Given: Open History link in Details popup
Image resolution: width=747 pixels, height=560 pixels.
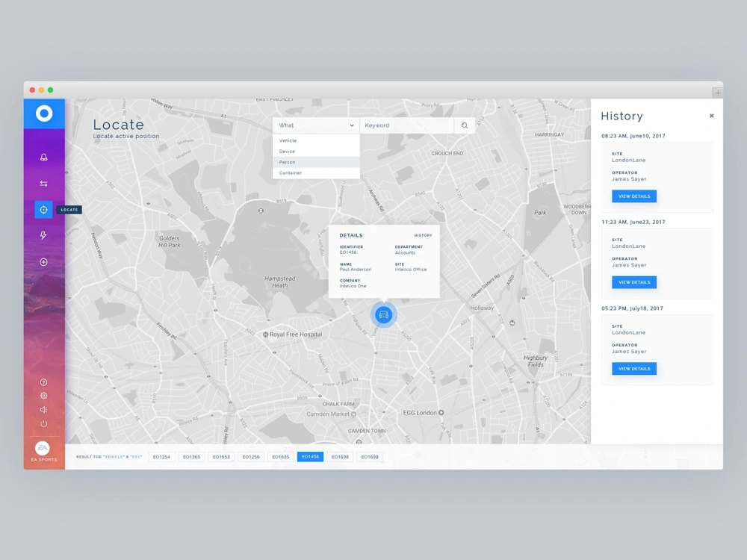Looking at the screenshot, I should (x=423, y=235).
